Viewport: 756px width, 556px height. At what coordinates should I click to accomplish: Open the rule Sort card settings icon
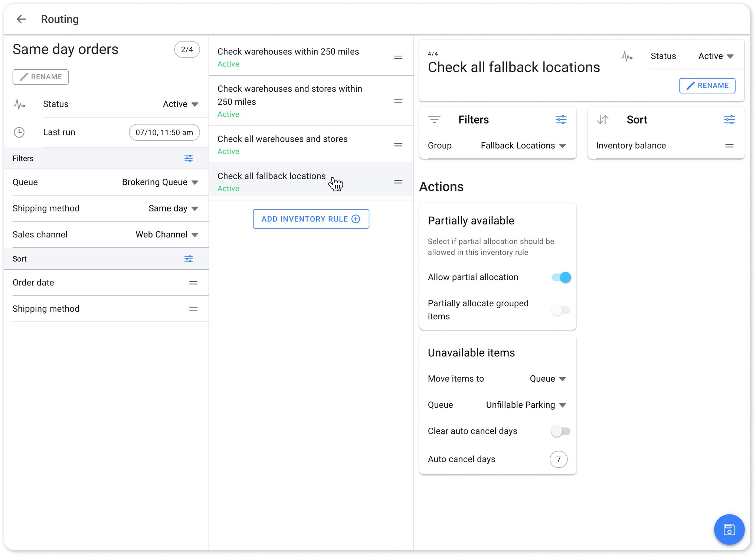(729, 119)
